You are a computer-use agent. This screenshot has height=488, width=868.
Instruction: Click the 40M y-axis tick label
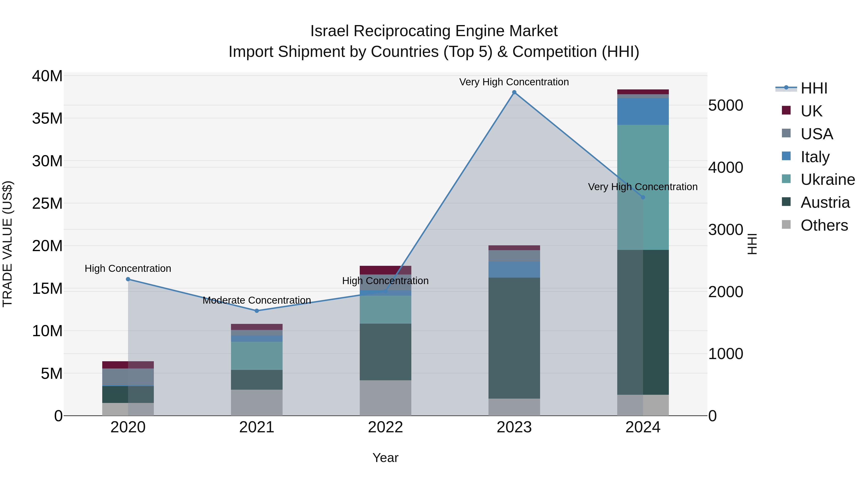[47, 76]
